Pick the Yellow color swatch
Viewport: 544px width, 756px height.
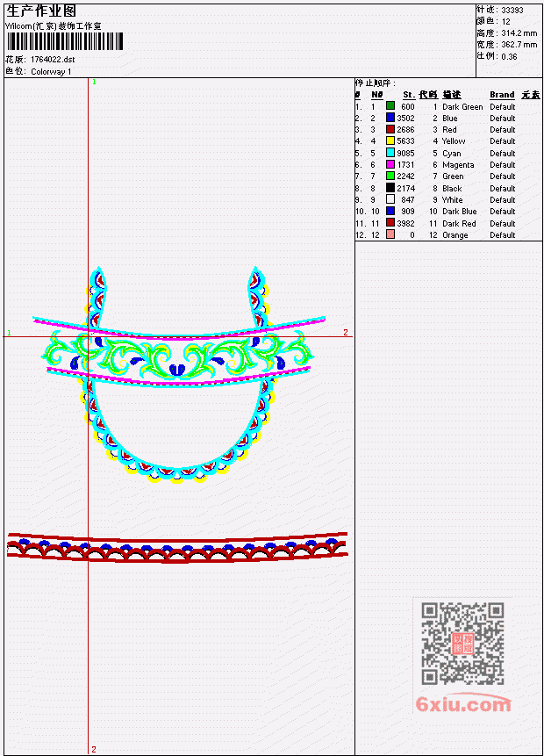click(390, 140)
